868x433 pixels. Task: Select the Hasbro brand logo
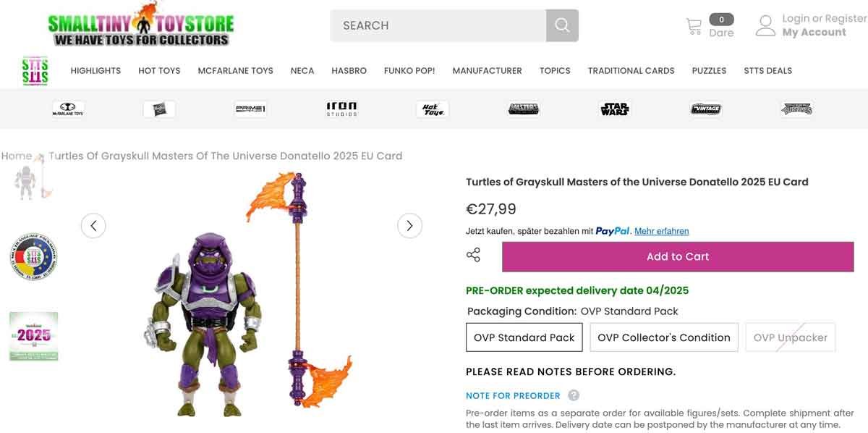pyautogui.click(x=159, y=109)
